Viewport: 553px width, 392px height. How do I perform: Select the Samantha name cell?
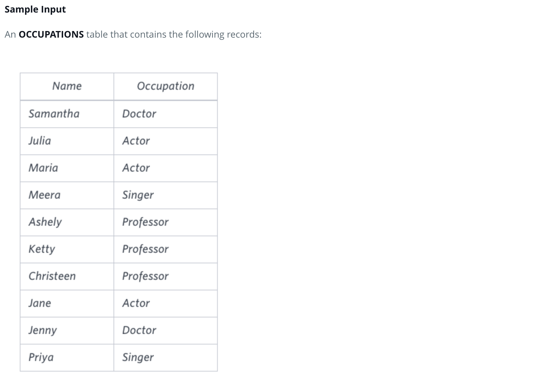coord(67,114)
